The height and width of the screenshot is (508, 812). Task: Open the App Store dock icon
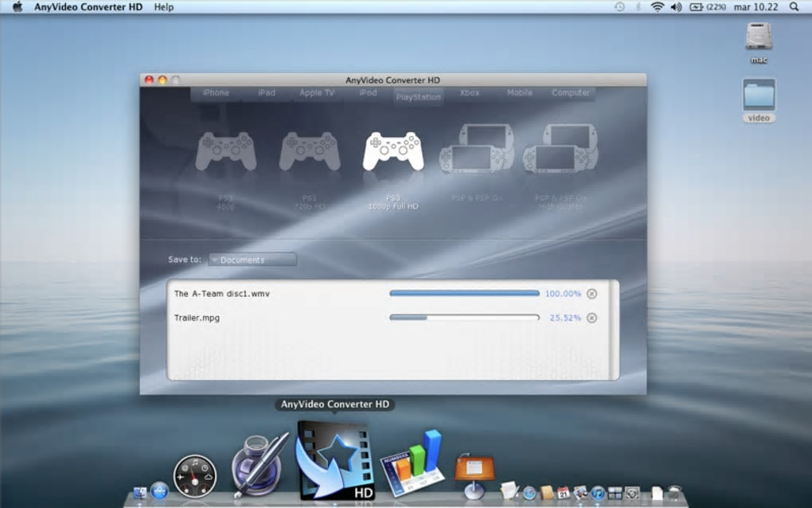pos(159,491)
